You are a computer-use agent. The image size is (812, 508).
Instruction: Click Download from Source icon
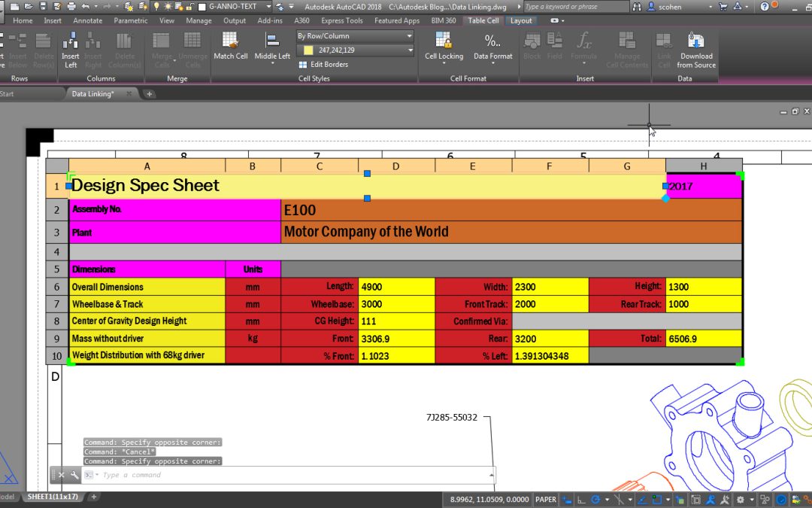(x=696, y=41)
